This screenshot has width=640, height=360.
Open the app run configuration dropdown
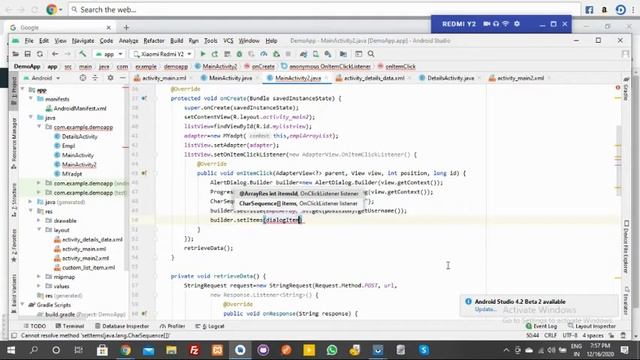coord(109,54)
